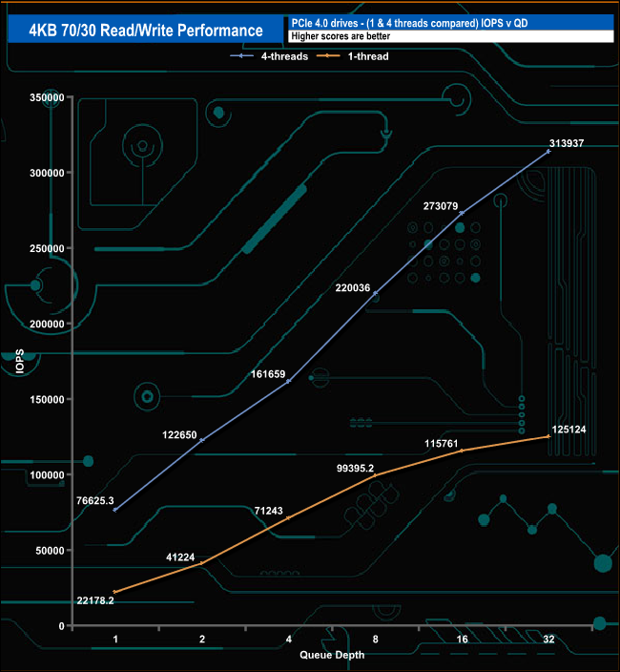The width and height of the screenshot is (620, 672).
Task: Click the 350000 y-axis tick label
Action: (x=47, y=97)
